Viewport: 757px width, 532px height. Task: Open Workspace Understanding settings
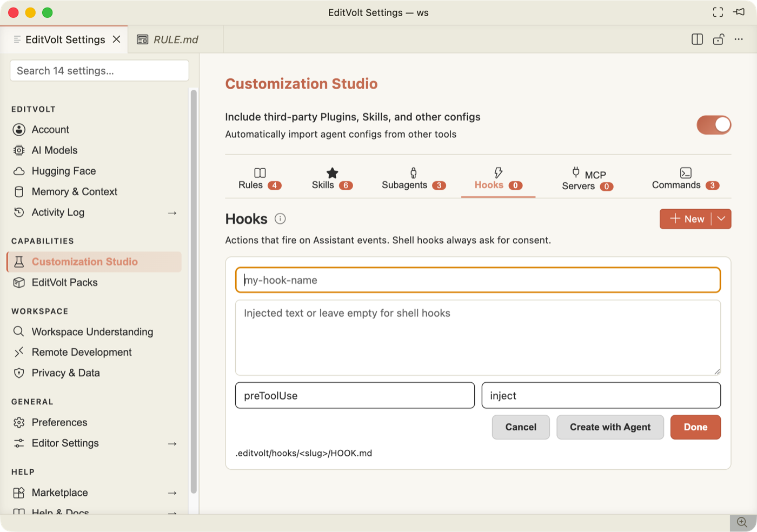[94, 332]
